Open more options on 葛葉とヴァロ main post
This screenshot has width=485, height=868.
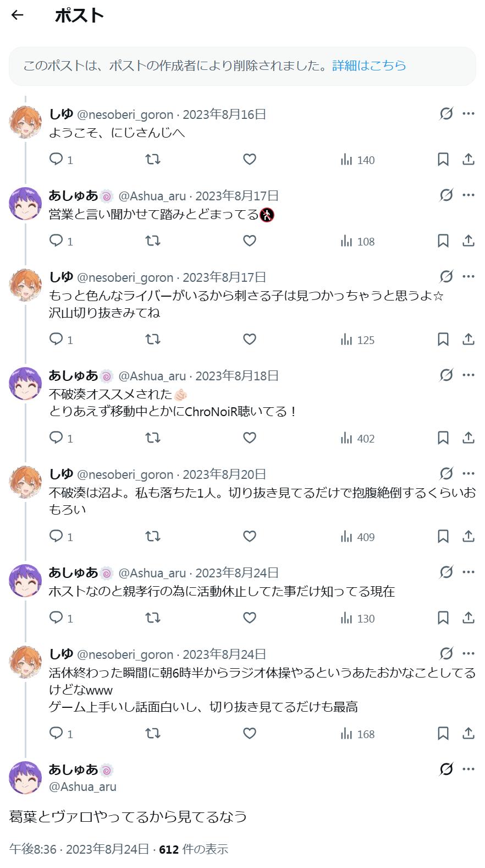tap(469, 769)
